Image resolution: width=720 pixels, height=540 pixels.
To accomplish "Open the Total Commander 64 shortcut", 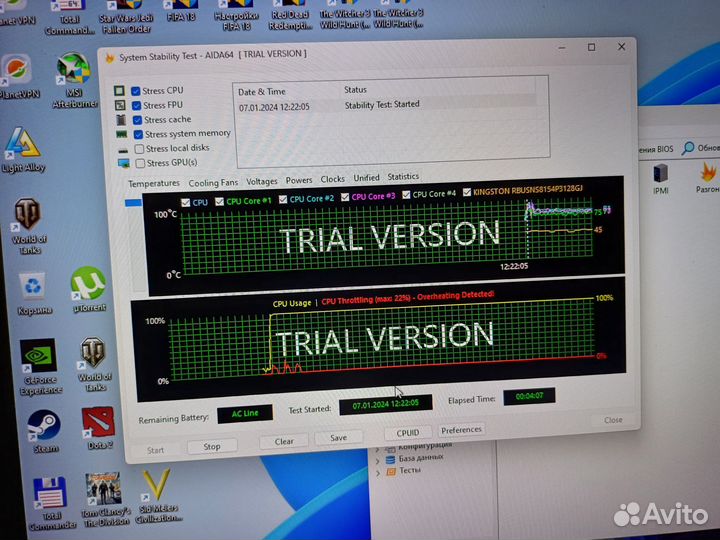I will 70,18.
